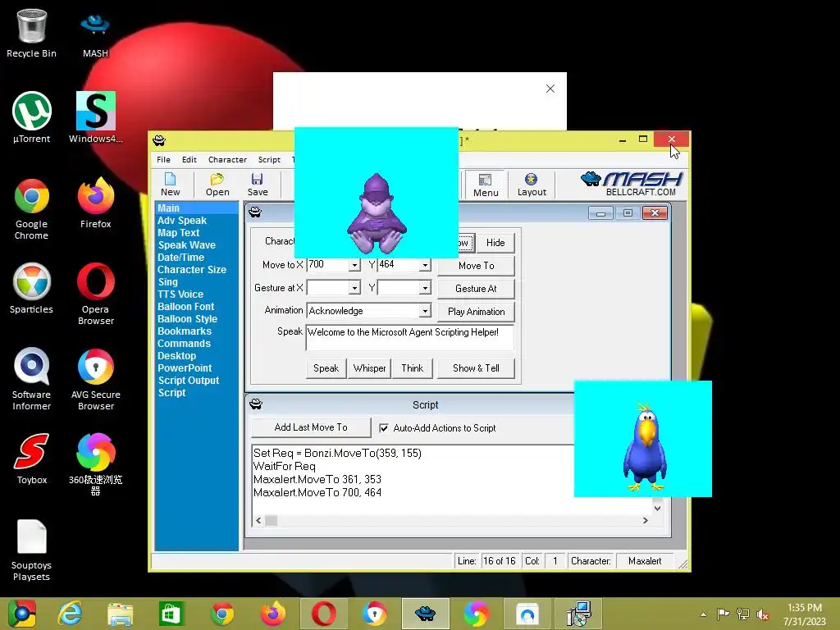
Task: Click the Hide character button
Action: click(x=495, y=243)
